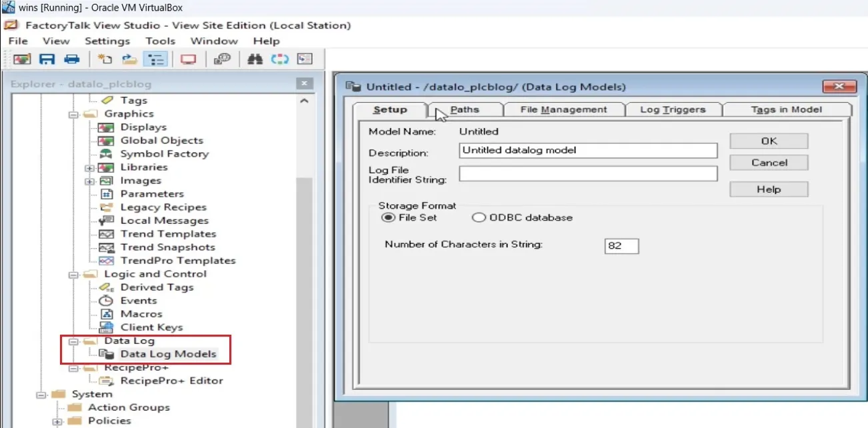Click the TrendPro Templates icon

pos(106,260)
